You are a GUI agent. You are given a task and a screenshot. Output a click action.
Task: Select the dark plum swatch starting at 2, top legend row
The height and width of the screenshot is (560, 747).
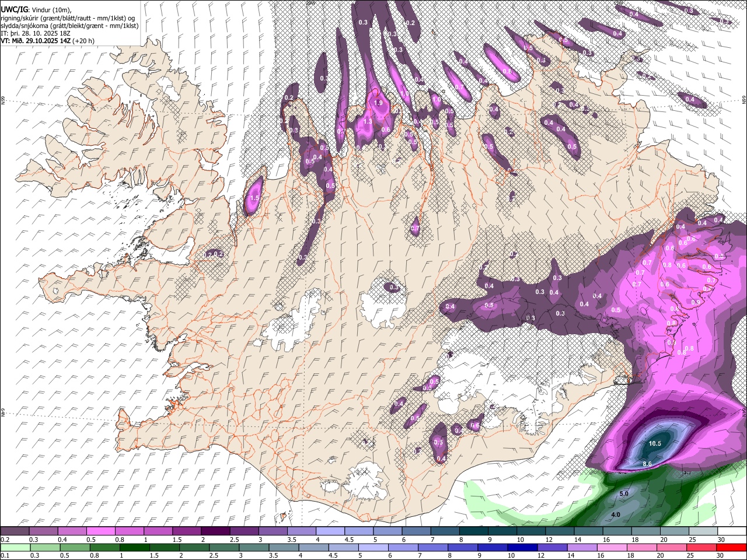[x=215, y=531]
